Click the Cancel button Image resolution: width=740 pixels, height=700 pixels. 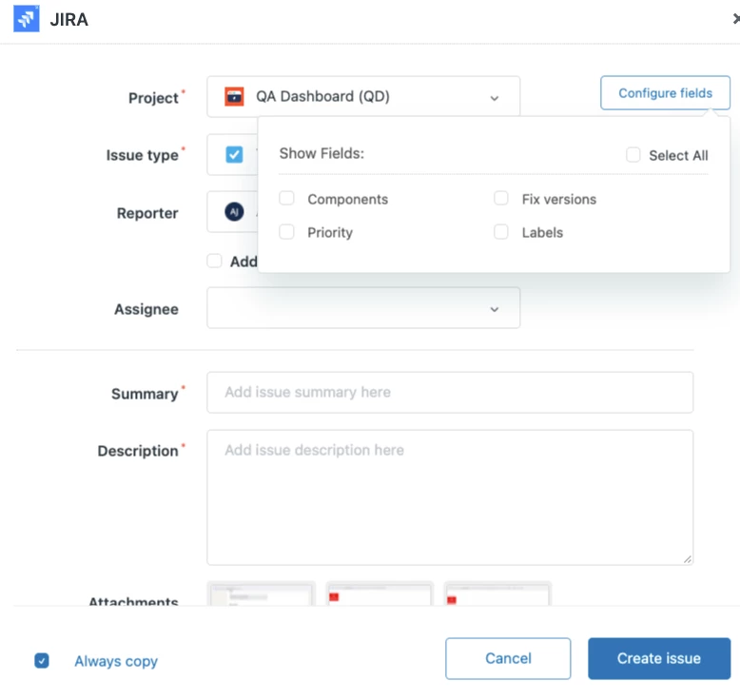click(x=508, y=658)
